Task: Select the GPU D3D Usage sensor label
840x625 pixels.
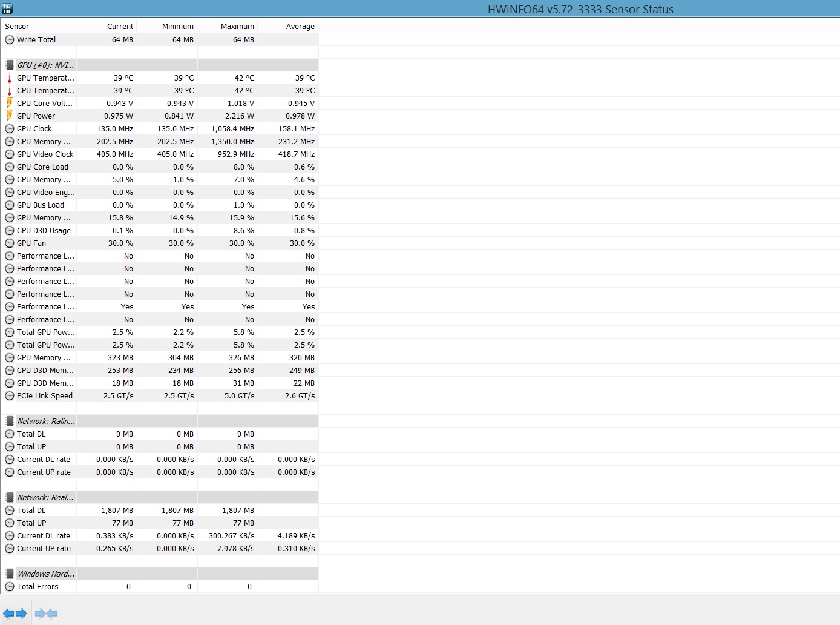Action: pos(44,231)
